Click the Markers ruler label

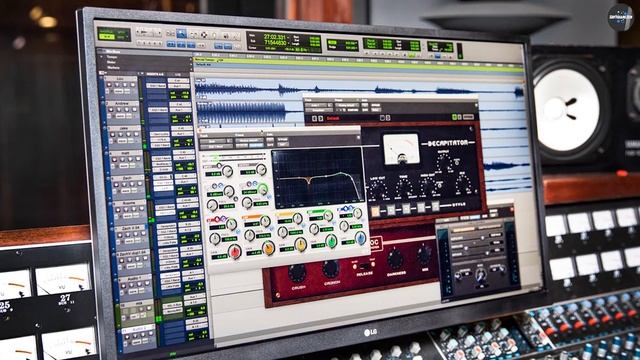[x=113, y=67]
